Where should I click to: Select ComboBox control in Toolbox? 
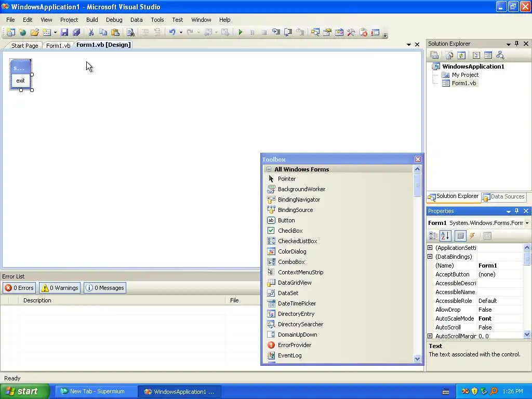pyautogui.click(x=291, y=262)
